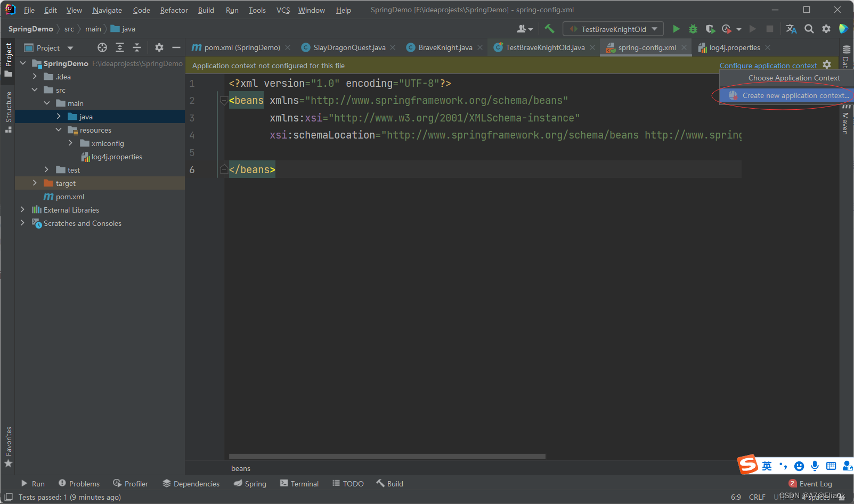This screenshot has width=854, height=504.
Task: Click the IME microphone icon
Action: [x=815, y=466]
